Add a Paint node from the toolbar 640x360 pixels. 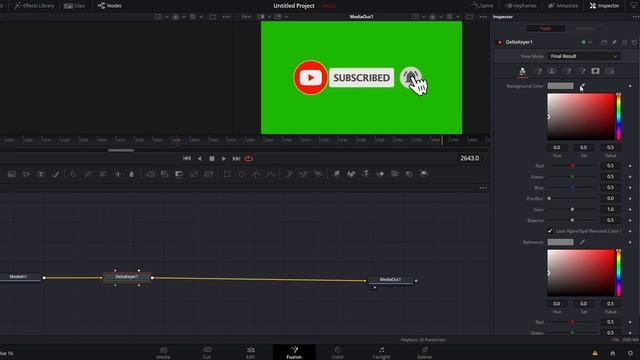56,174
